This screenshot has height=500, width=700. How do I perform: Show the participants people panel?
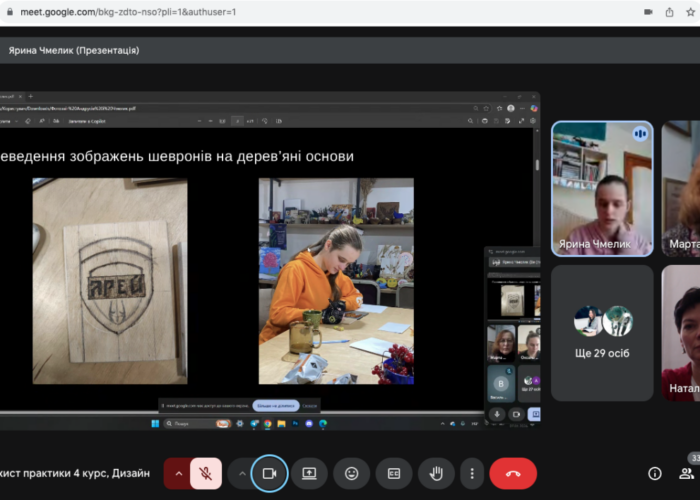tap(692, 473)
